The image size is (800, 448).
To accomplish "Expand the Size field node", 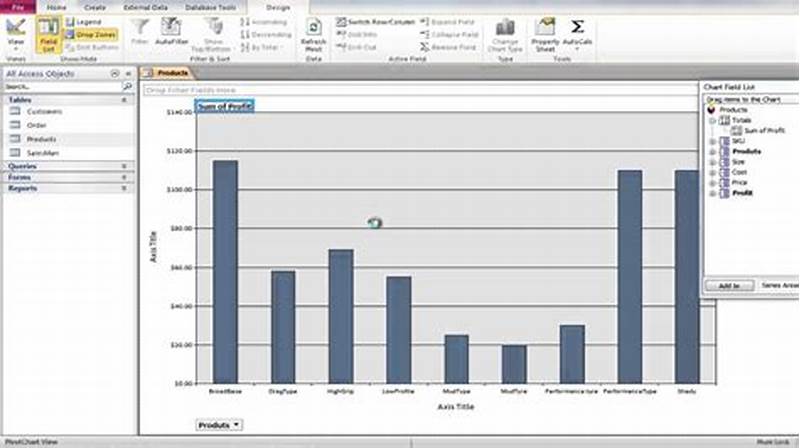I will click(x=713, y=162).
